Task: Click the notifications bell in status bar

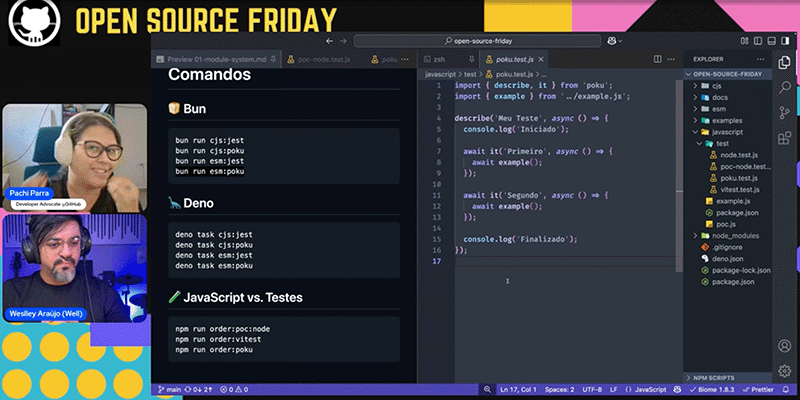Action: tap(787, 389)
